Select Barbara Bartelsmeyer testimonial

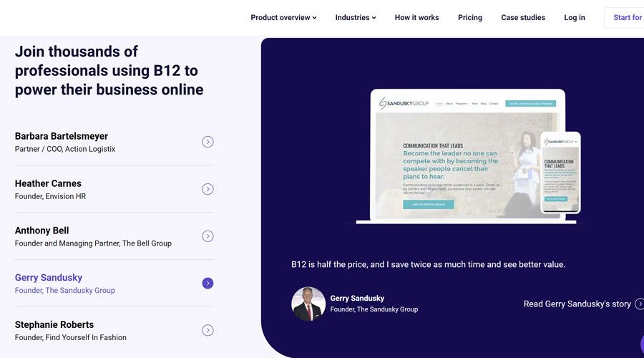[62, 142]
